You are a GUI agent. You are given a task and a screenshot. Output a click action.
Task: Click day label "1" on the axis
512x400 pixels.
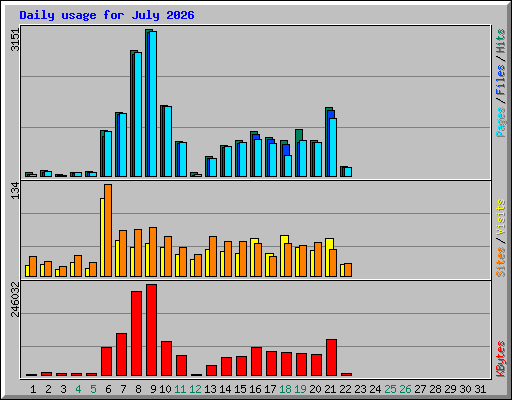point(33,389)
